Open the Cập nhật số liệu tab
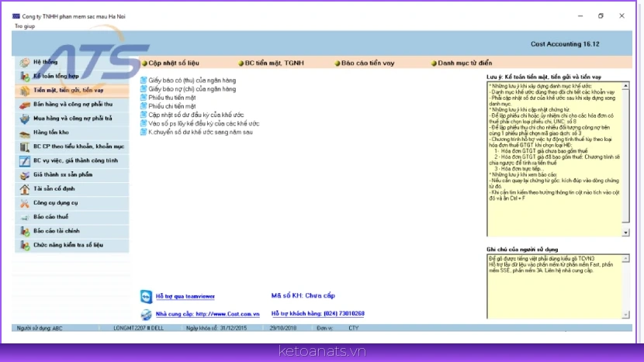 (x=171, y=64)
